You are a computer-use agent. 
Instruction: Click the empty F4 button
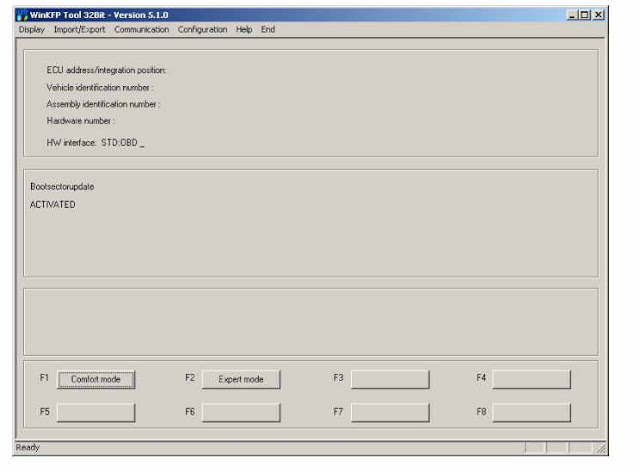531,379
